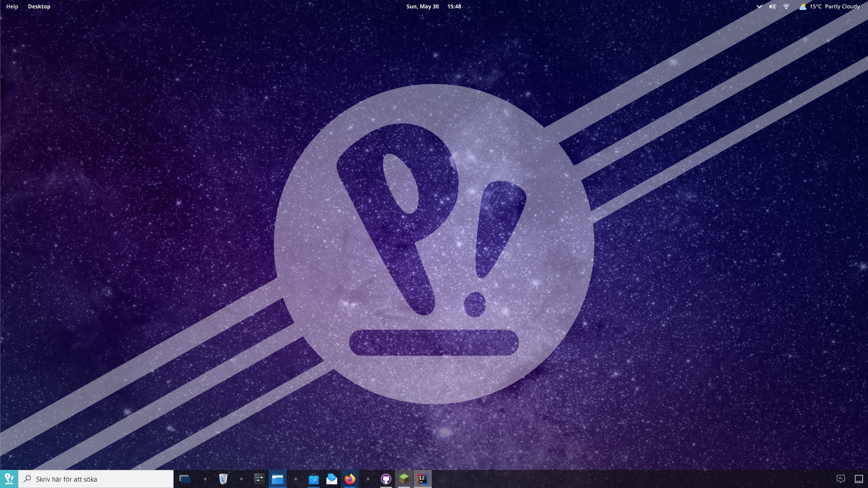Switch to the Minecraft taskbar app
The image size is (868, 488).
pyautogui.click(x=404, y=479)
